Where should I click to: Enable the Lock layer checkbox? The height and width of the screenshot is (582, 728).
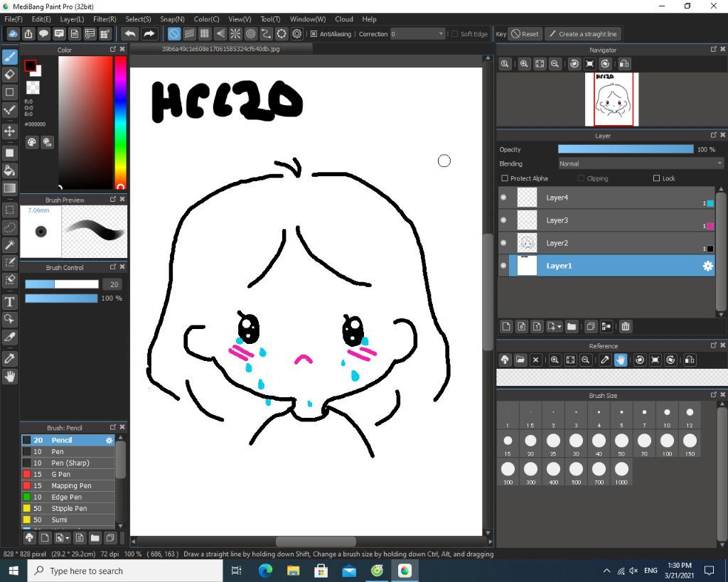(656, 178)
